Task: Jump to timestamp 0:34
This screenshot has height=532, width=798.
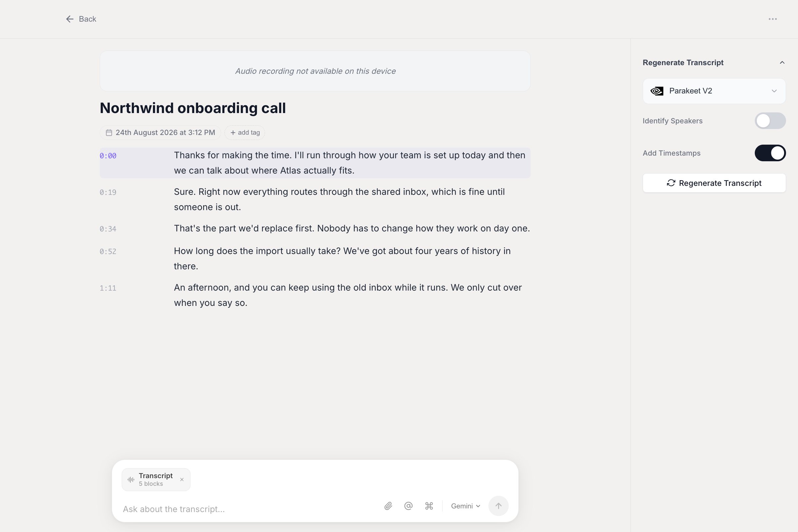Action: tap(108, 229)
